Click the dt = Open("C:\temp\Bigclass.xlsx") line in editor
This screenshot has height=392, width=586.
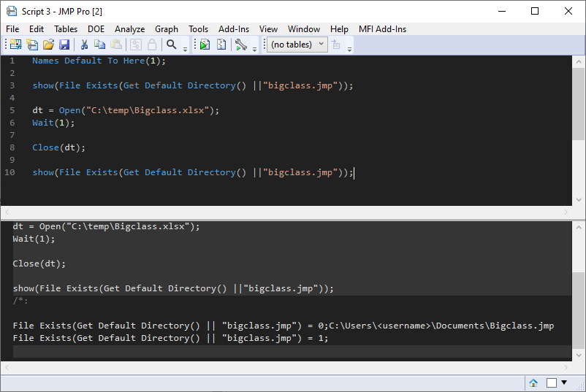[x=126, y=110]
